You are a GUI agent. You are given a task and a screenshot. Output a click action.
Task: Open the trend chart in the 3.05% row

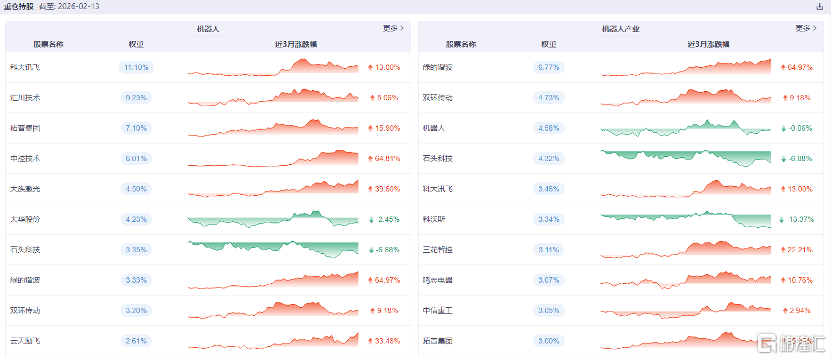pyautogui.click(x=686, y=310)
